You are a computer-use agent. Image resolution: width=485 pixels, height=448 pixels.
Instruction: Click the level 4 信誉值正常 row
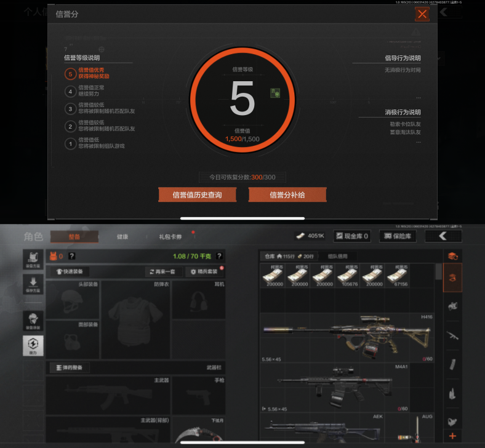tap(84, 90)
